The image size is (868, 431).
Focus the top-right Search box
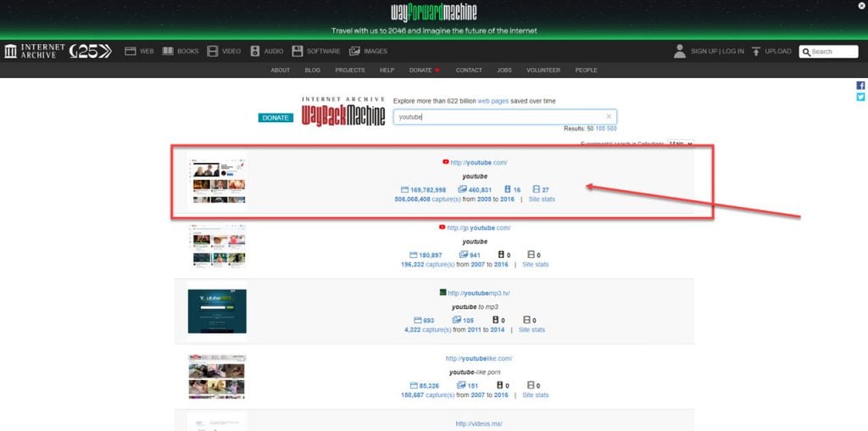tap(829, 52)
